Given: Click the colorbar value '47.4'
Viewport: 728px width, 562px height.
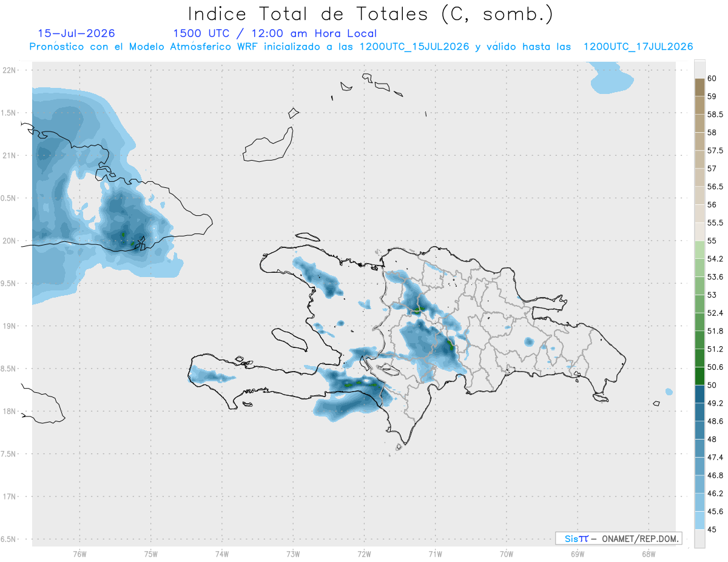Looking at the screenshot, I should click(x=715, y=458).
